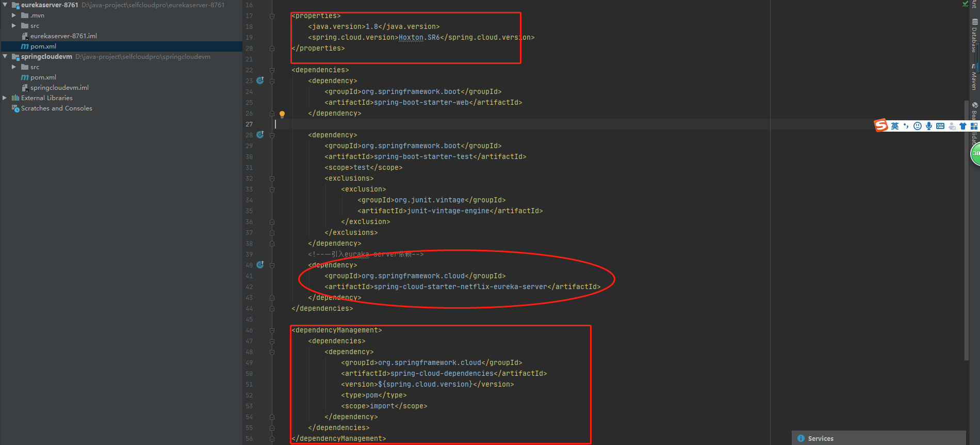Click the spring-cloud-dependencies artifactId text
This screenshot has height=445, width=980.
pos(442,374)
